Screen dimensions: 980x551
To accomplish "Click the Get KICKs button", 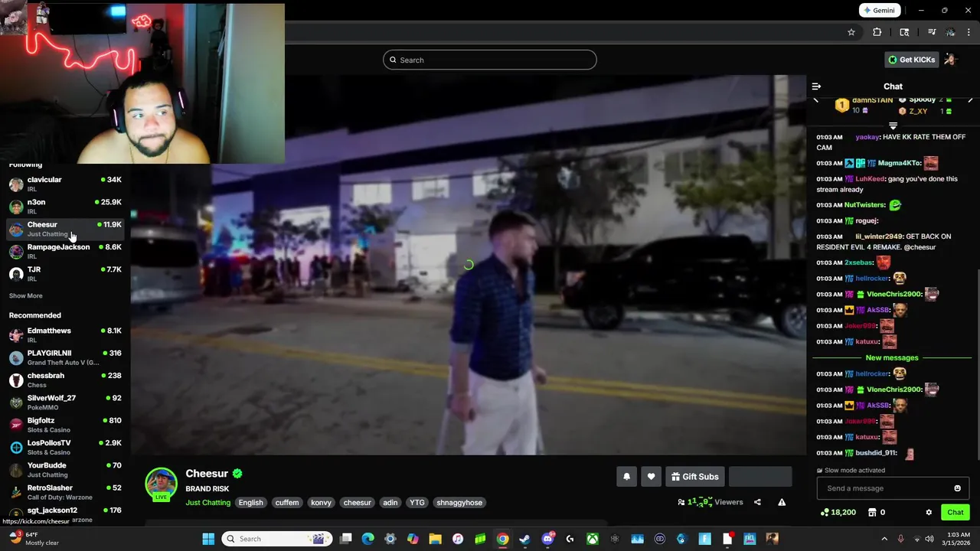I will [x=911, y=60].
